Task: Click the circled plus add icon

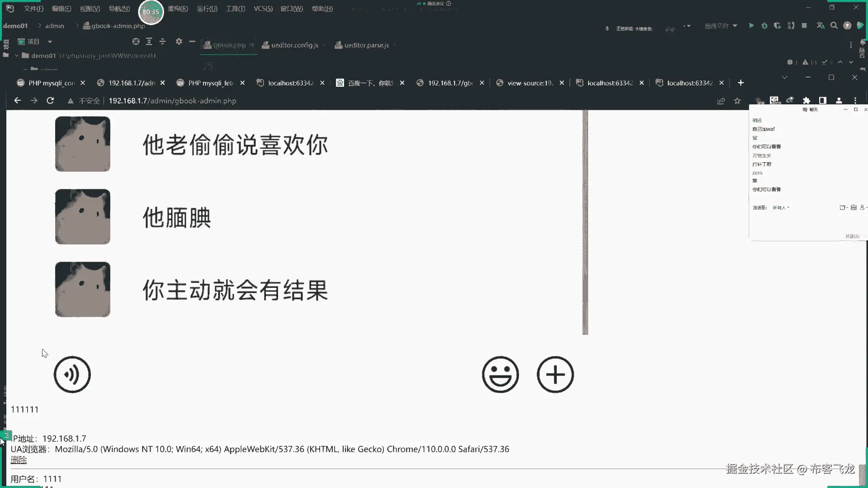Action: 555,375
